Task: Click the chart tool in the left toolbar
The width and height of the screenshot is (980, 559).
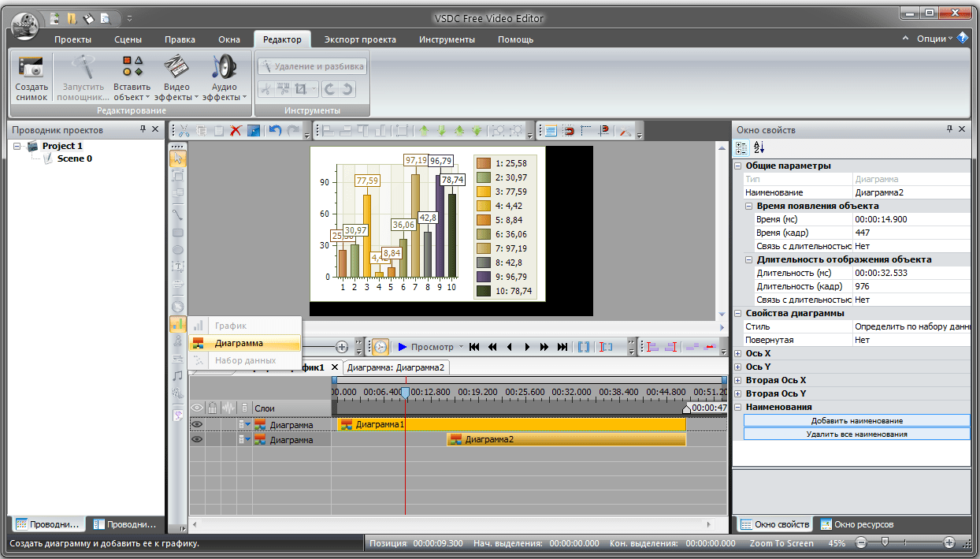Action: (x=177, y=324)
